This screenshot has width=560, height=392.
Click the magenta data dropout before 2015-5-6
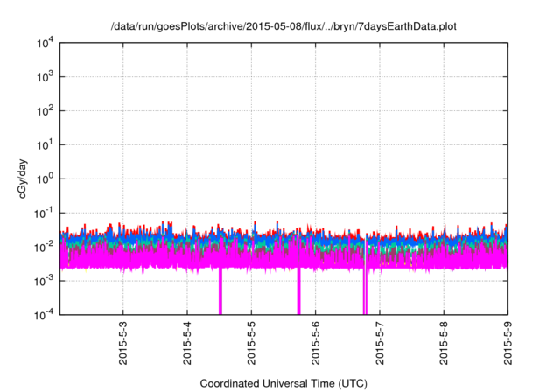(x=299, y=291)
